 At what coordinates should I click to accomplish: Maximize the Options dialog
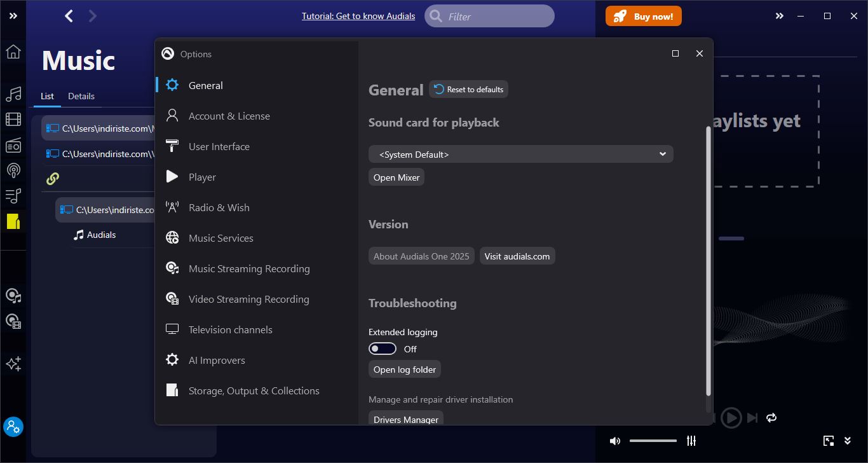(675, 53)
